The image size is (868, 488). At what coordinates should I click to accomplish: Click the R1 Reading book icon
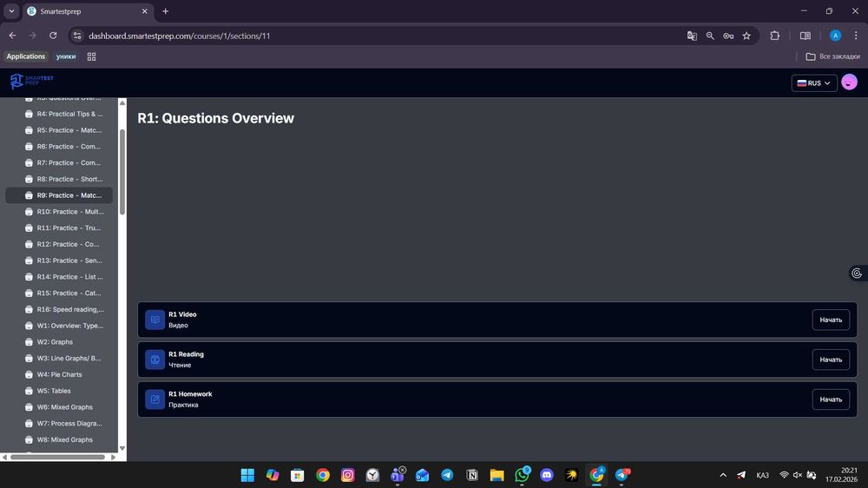click(155, 359)
